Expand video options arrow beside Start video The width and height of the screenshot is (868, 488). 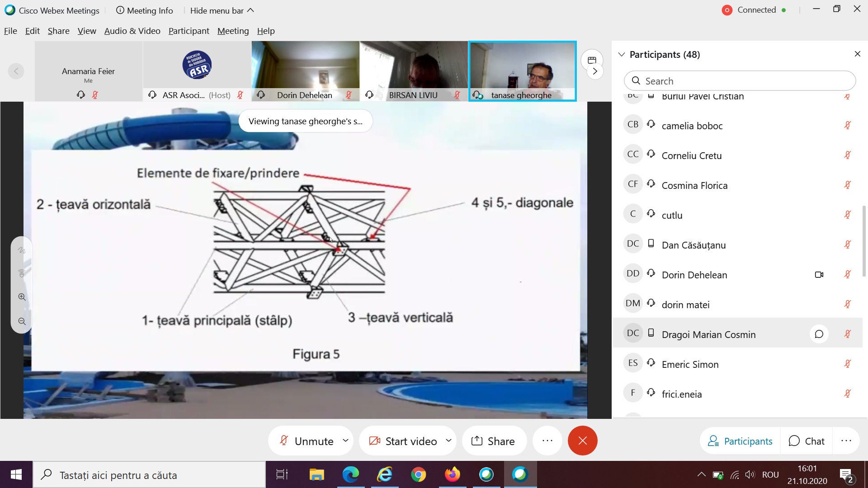448,440
